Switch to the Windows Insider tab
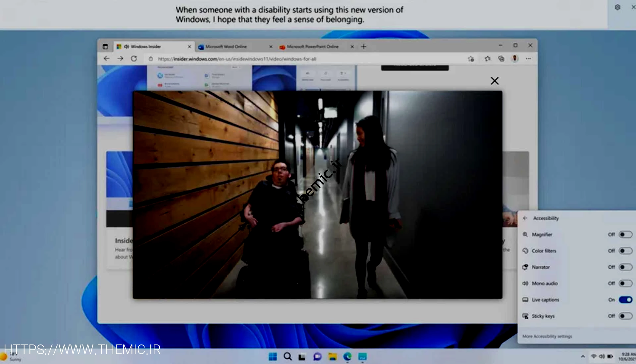 pyautogui.click(x=154, y=47)
